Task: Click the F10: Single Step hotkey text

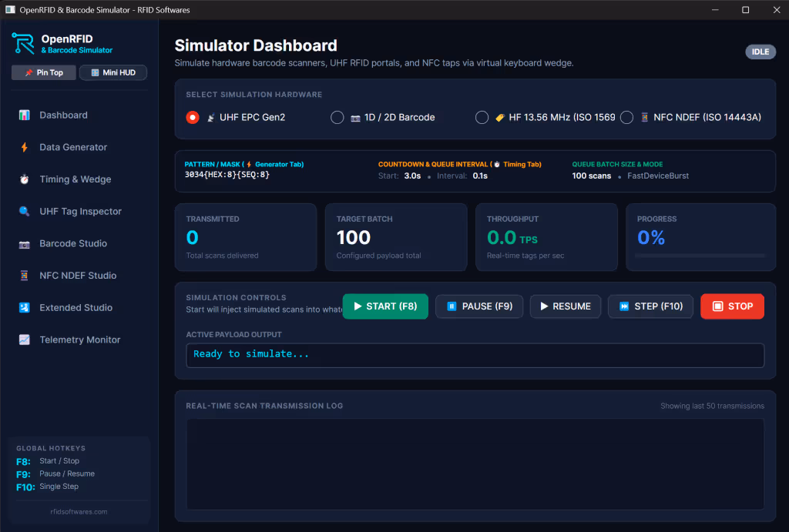Action: click(x=47, y=487)
